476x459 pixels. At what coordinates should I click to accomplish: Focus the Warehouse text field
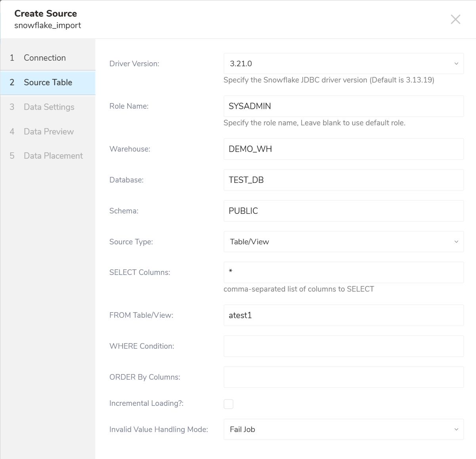(x=343, y=149)
